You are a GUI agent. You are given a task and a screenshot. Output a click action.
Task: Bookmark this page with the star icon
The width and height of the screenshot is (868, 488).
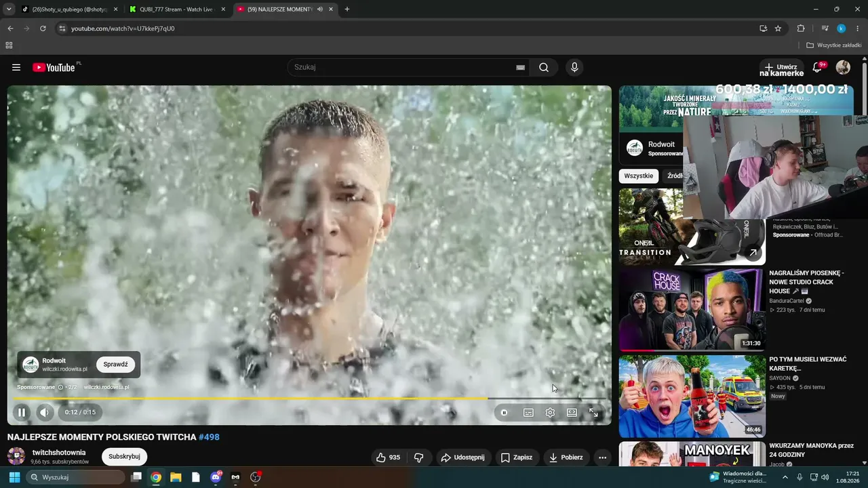778,28
